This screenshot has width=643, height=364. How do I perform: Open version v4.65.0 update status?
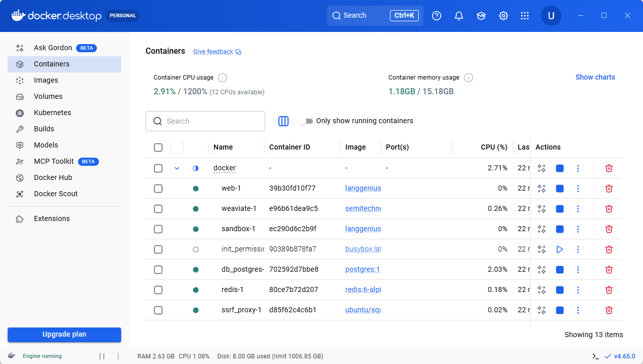coord(620,356)
